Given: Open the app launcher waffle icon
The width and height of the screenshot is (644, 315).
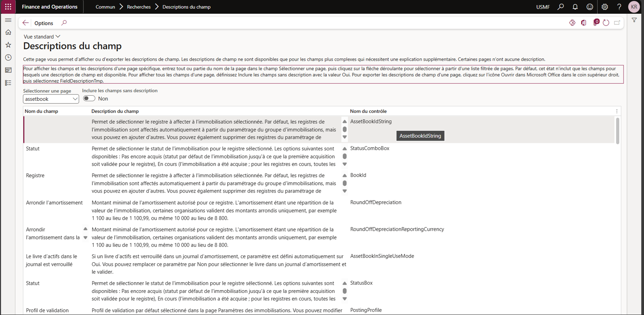Looking at the screenshot, I should (x=8, y=7).
